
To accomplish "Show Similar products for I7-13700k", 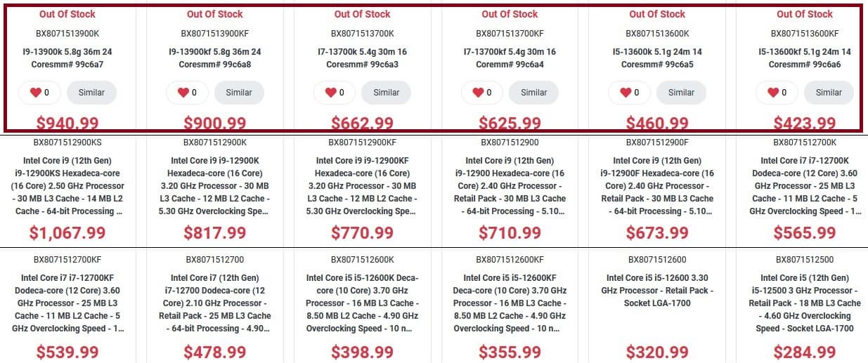I will point(386,93).
